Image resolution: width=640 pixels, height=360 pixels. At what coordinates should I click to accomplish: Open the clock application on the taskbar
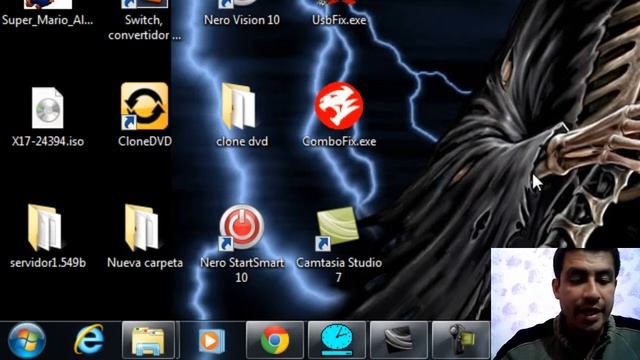point(337,340)
